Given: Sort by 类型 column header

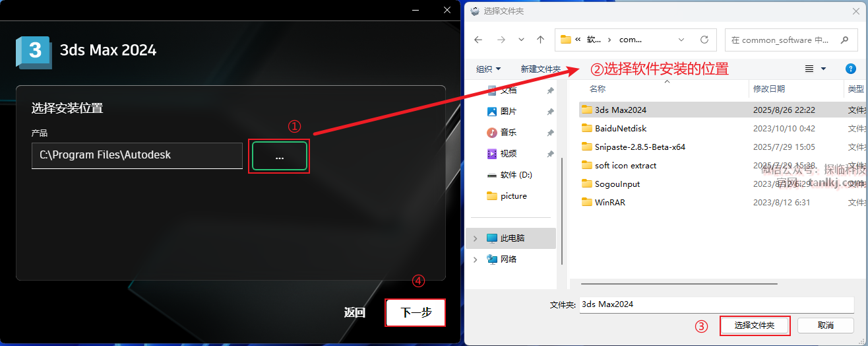Looking at the screenshot, I should click(x=856, y=88).
